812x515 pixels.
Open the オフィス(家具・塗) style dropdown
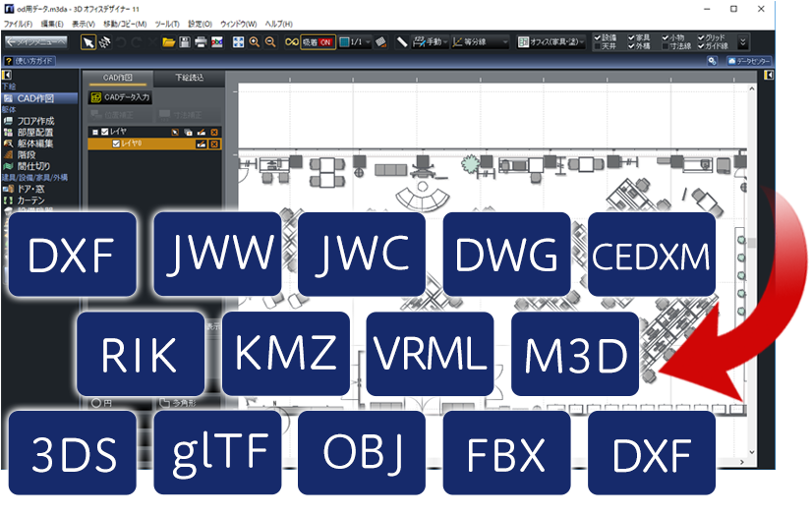pyautogui.click(x=553, y=42)
